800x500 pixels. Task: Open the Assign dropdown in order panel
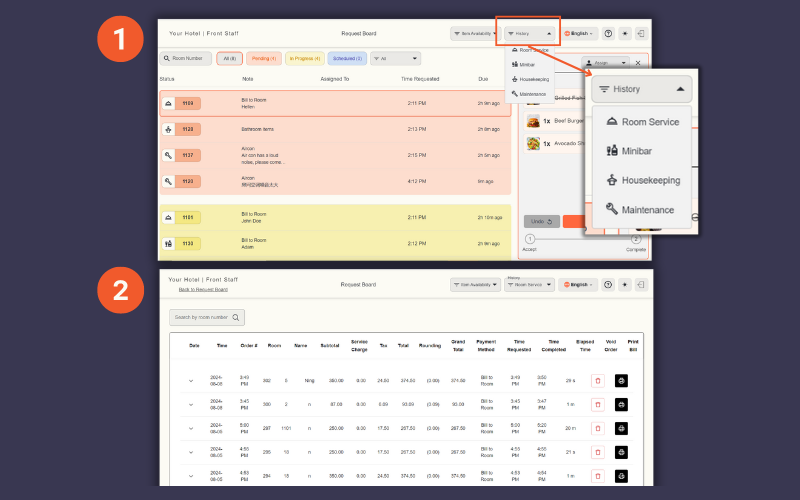click(x=607, y=63)
